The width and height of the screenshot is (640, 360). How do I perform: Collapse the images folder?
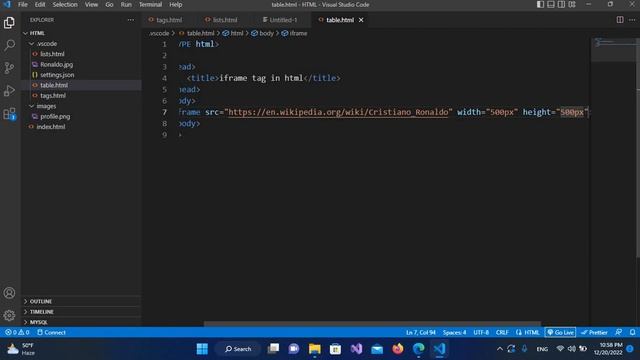click(x=46, y=106)
